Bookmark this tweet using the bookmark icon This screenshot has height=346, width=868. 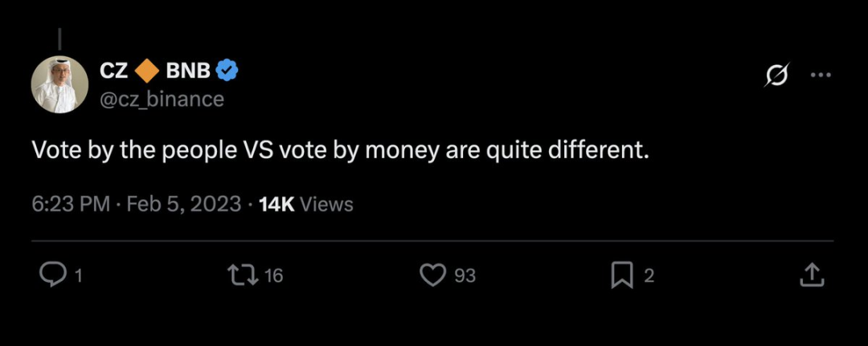pyautogui.click(x=623, y=275)
